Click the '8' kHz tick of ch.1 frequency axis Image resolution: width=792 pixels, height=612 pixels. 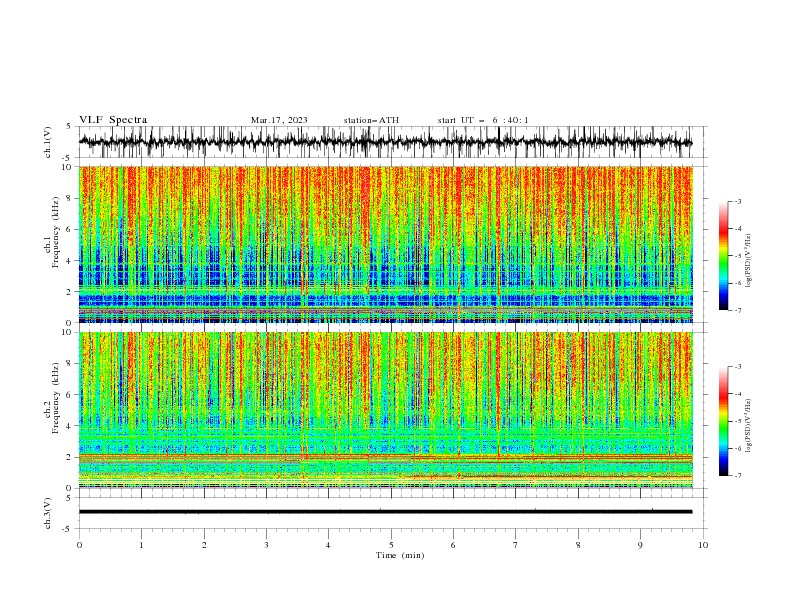(70, 198)
